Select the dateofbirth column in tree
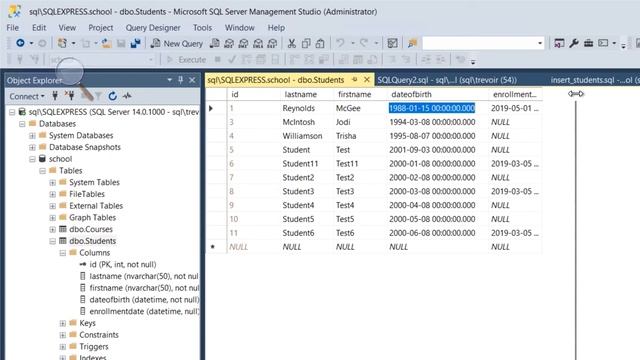Viewport: 640px width, 360px height. (x=144, y=300)
